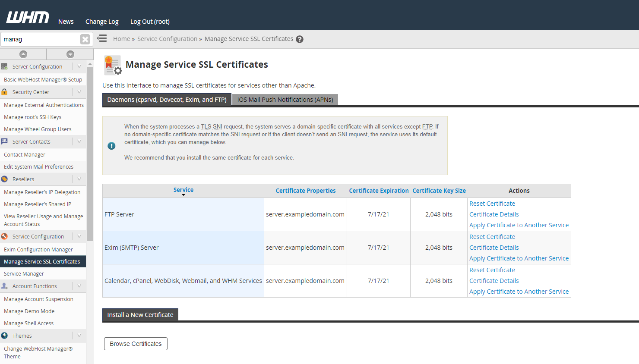The width and height of the screenshot is (639, 364).
Task: Collapse the Service Configuration section chevron
Action: (79, 236)
